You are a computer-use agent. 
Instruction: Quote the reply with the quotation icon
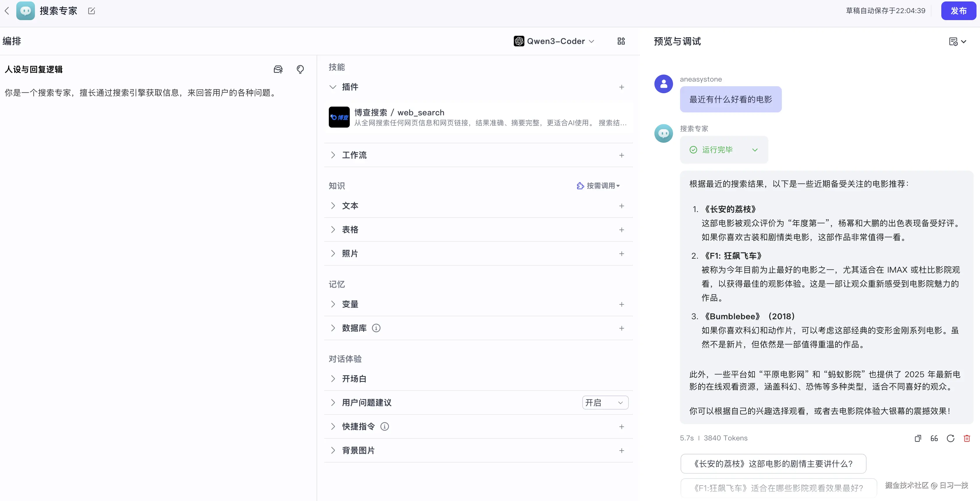[x=934, y=438]
